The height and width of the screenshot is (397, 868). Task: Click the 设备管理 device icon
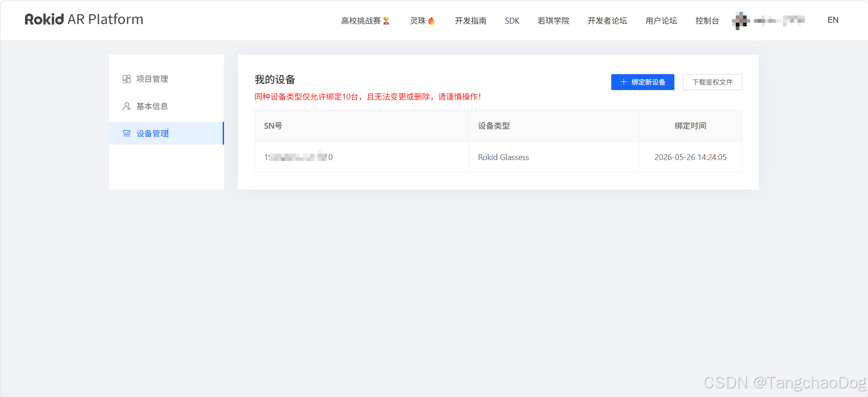126,133
